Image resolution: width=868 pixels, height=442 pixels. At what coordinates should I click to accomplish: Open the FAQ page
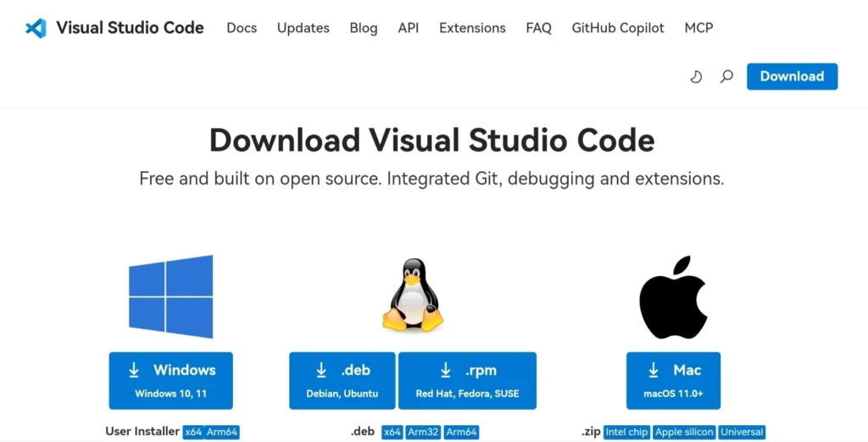pyautogui.click(x=538, y=28)
